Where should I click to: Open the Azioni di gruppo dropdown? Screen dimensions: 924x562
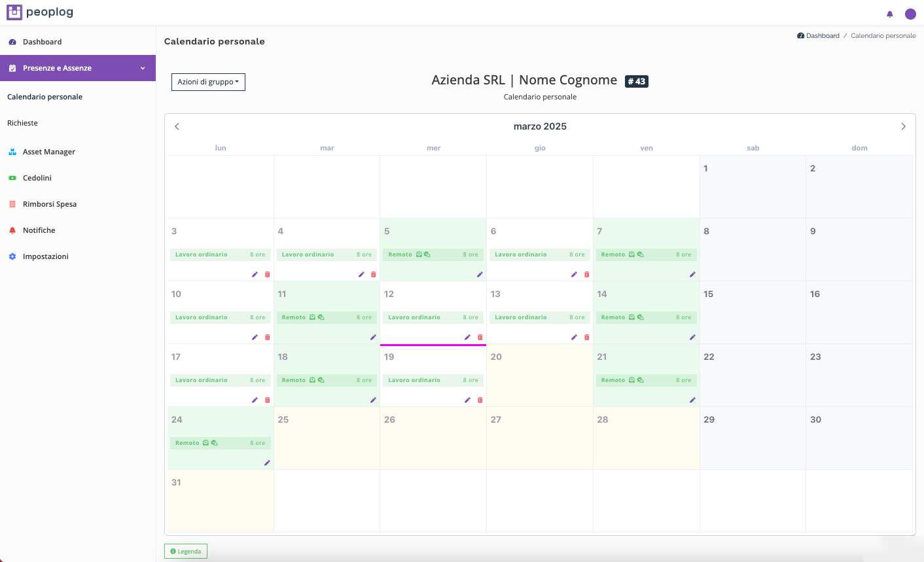[x=208, y=82]
